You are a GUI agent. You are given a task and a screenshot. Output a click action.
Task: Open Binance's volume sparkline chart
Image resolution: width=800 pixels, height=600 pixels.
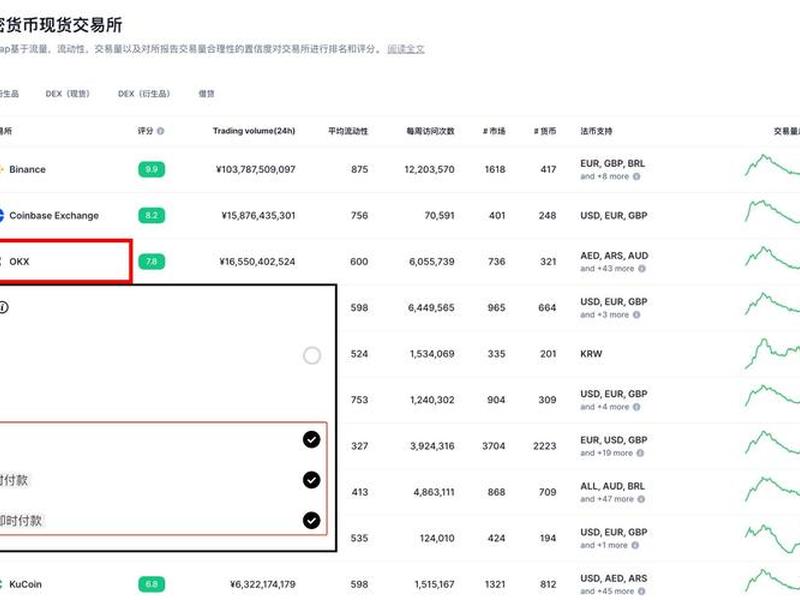pyautogui.click(x=772, y=165)
